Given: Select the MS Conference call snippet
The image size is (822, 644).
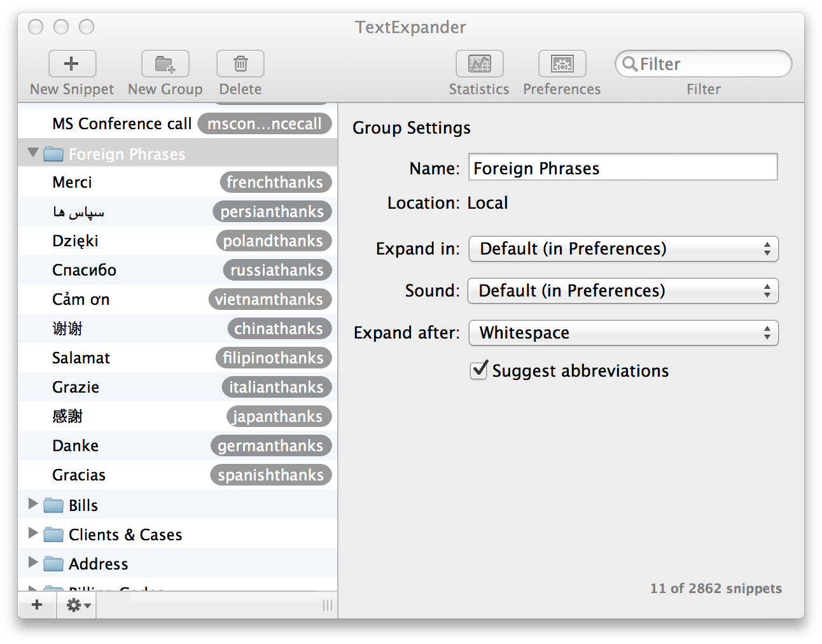Looking at the screenshot, I should tap(178, 123).
